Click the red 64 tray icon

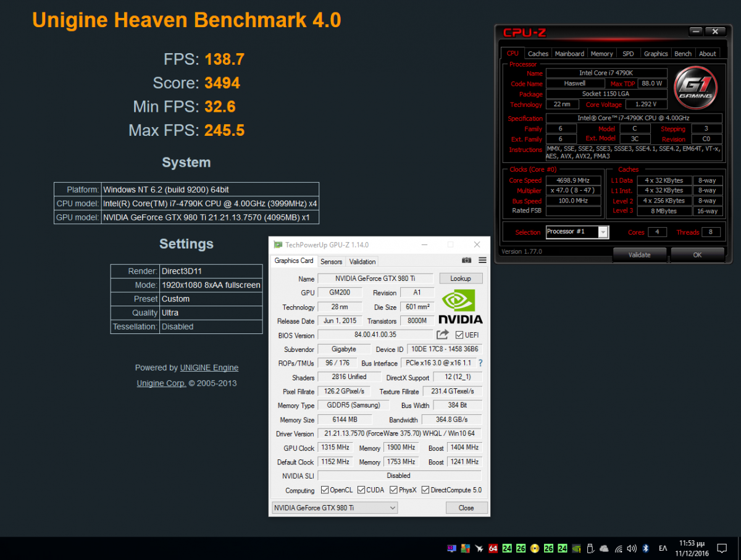click(x=493, y=548)
